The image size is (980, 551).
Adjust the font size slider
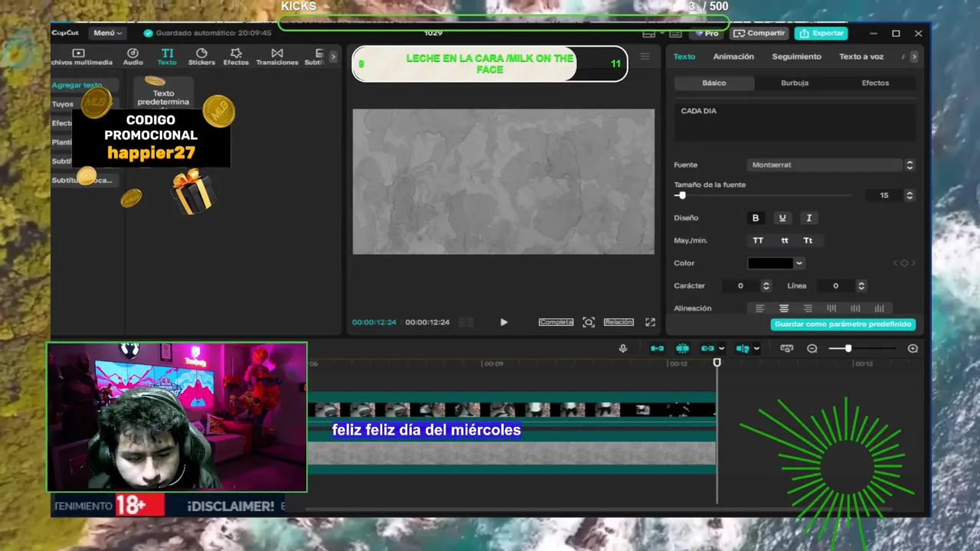point(681,196)
